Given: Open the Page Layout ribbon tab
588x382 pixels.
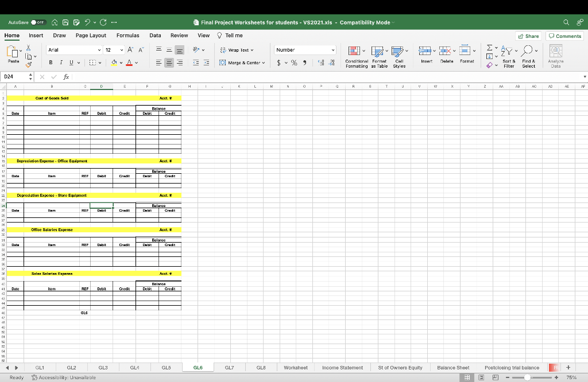Looking at the screenshot, I should pyautogui.click(x=91, y=36).
